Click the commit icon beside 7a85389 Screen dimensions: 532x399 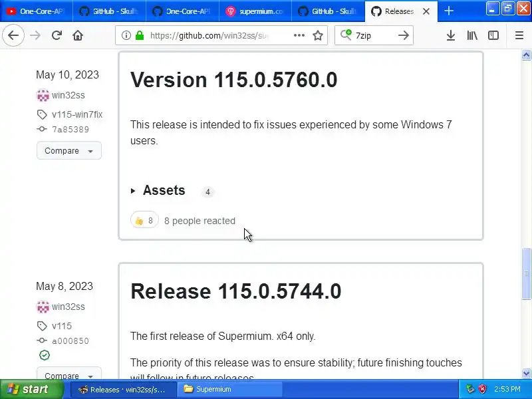pos(42,129)
